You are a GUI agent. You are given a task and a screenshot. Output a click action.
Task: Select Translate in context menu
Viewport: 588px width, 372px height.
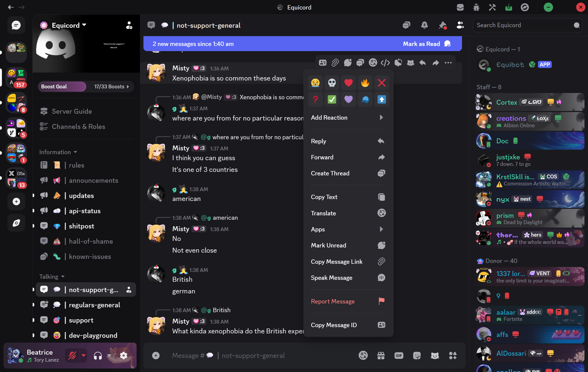click(x=348, y=213)
